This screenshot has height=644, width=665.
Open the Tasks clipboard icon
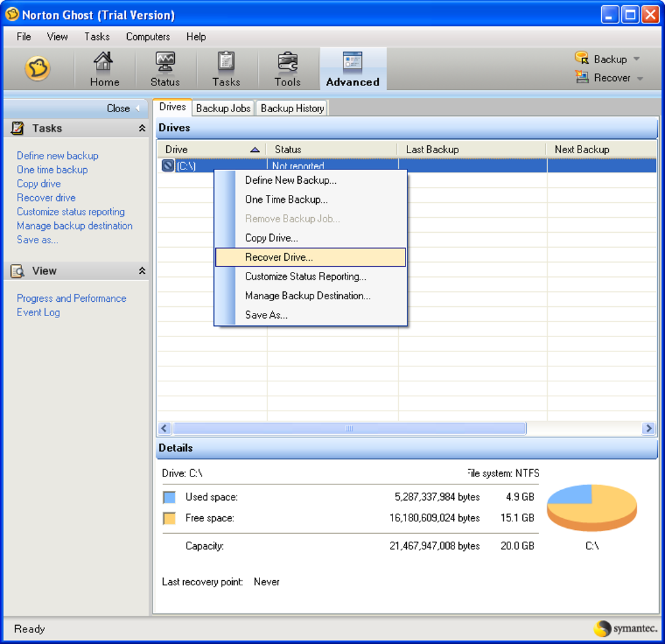click(x=226, y=61)
